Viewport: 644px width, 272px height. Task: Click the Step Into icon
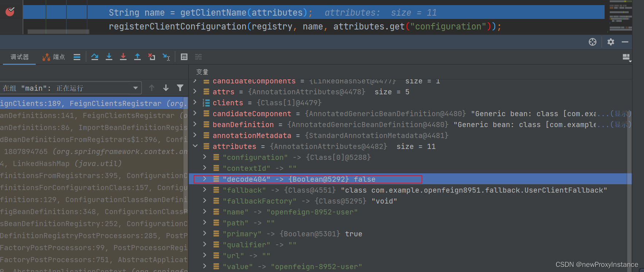[x=109, y=57]
